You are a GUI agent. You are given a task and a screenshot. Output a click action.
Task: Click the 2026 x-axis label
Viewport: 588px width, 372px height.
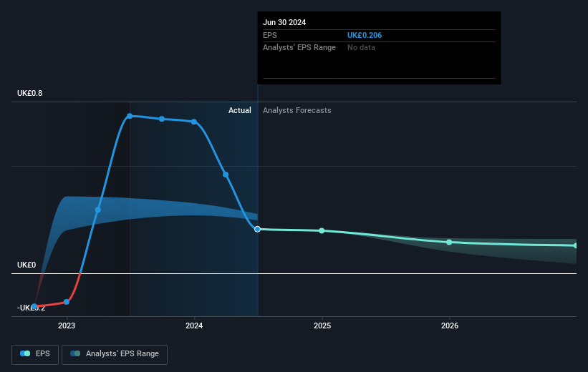[x=450, y=325]
